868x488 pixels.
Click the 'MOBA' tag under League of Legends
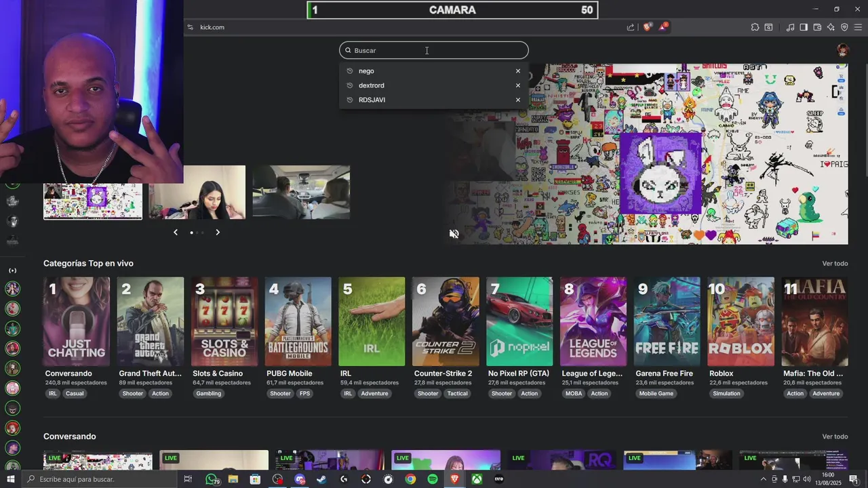[x=574, y=394]
